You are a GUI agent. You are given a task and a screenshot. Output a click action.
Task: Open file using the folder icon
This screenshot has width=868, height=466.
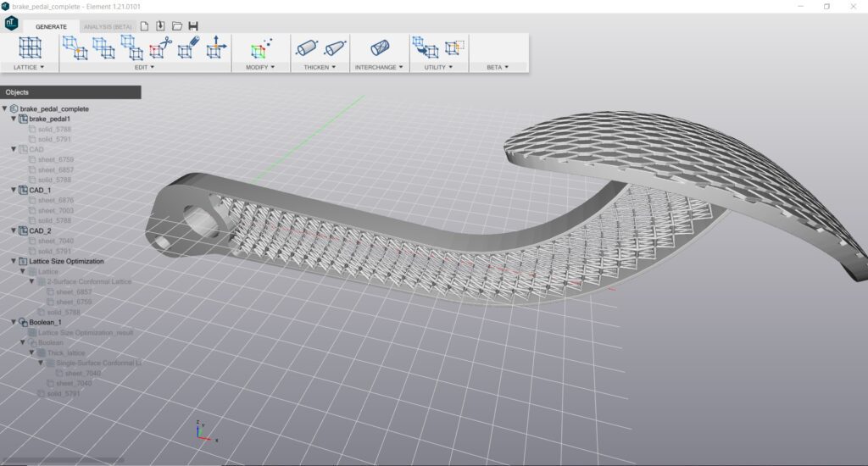click(x=177, y=26)
